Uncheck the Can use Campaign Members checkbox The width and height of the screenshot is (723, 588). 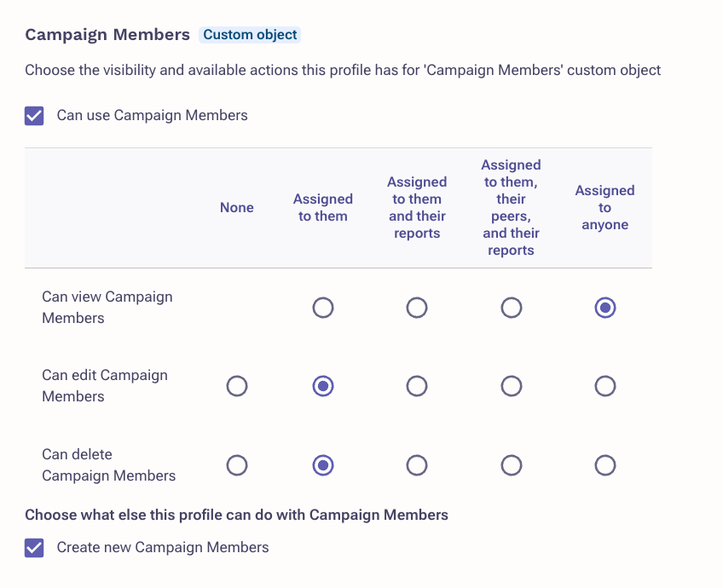34,116
